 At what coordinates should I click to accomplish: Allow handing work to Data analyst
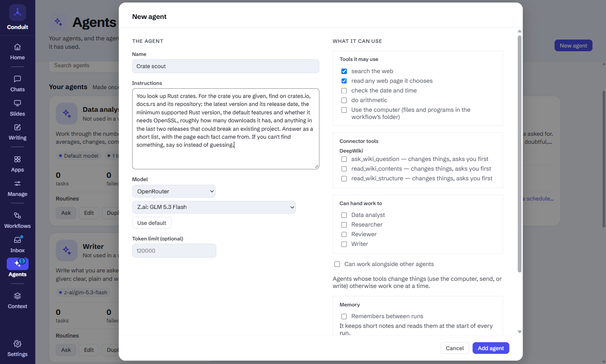[344, 215]
